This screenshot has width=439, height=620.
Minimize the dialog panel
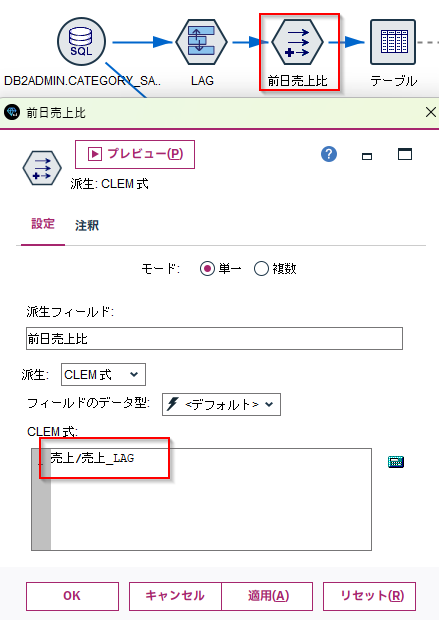367,156
